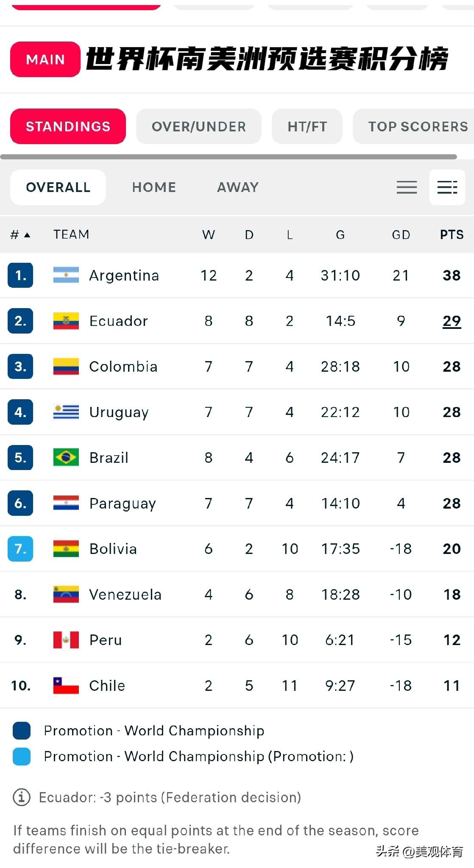Switch standings to HOME view
Screen dimensions: 474x868
point(154,187)
